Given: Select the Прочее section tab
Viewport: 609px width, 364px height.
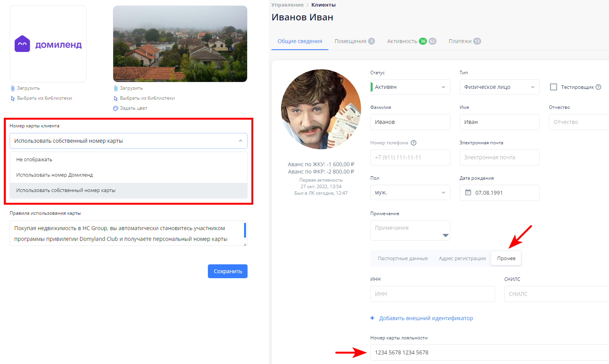Looking at the screenshot, I should pyautogui.click(x=506, y=259).
